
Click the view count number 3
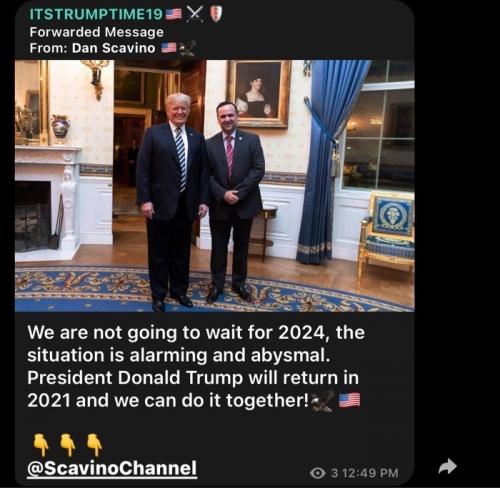[334, 473]
